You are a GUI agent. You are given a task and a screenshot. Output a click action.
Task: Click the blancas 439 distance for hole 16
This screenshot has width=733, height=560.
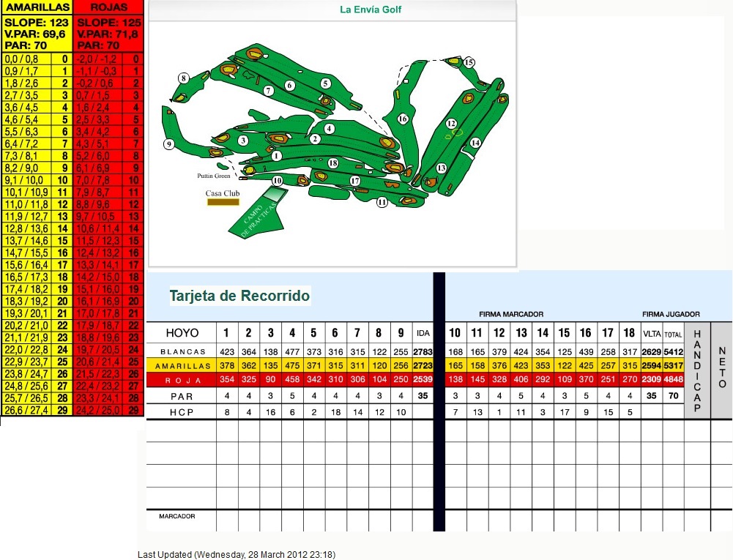(x=586, y=351)
